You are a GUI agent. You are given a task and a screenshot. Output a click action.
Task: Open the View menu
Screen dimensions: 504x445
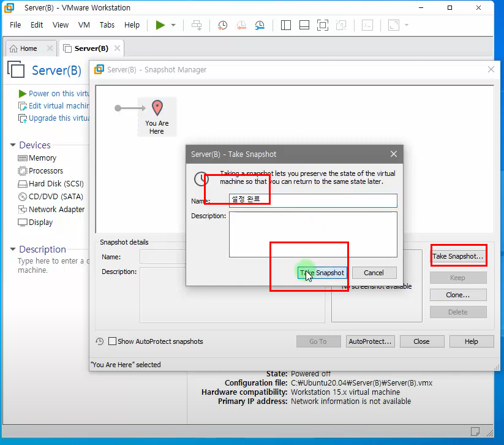(61, 25)
